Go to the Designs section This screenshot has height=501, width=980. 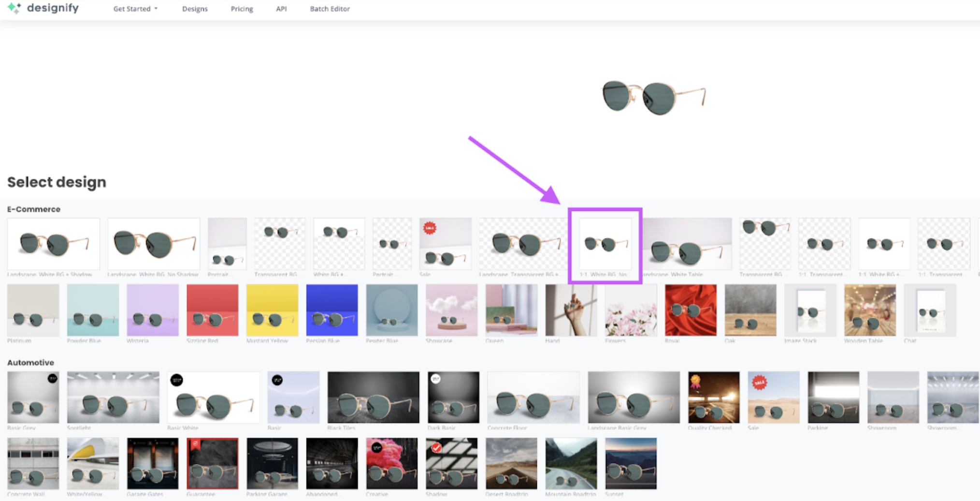195,9
